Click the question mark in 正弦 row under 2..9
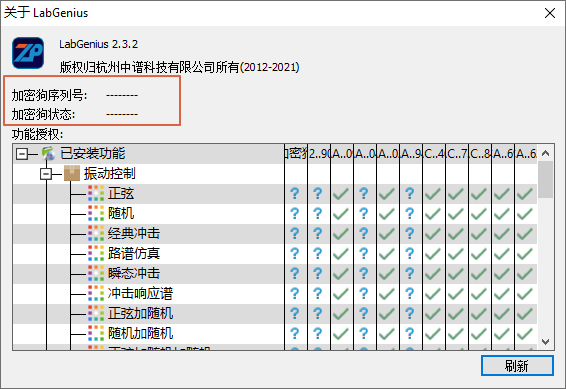 [318, 194]
